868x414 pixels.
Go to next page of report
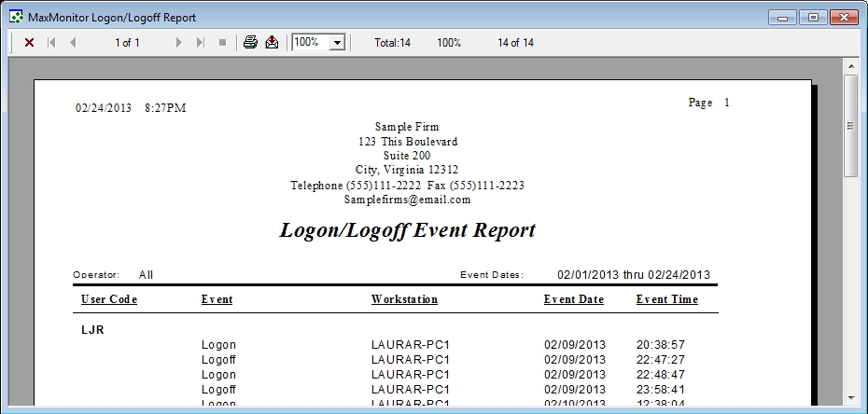click(x=179, y=43)
